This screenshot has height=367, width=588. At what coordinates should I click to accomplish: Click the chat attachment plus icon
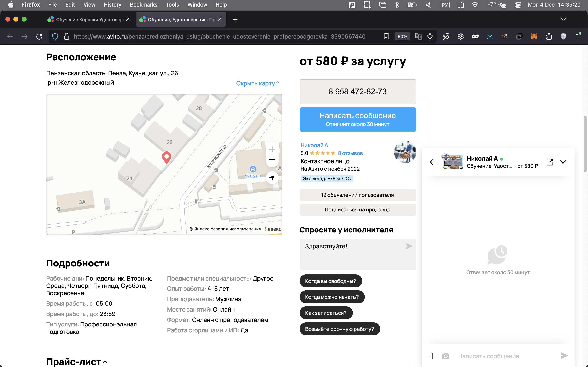tap(432, 356)
